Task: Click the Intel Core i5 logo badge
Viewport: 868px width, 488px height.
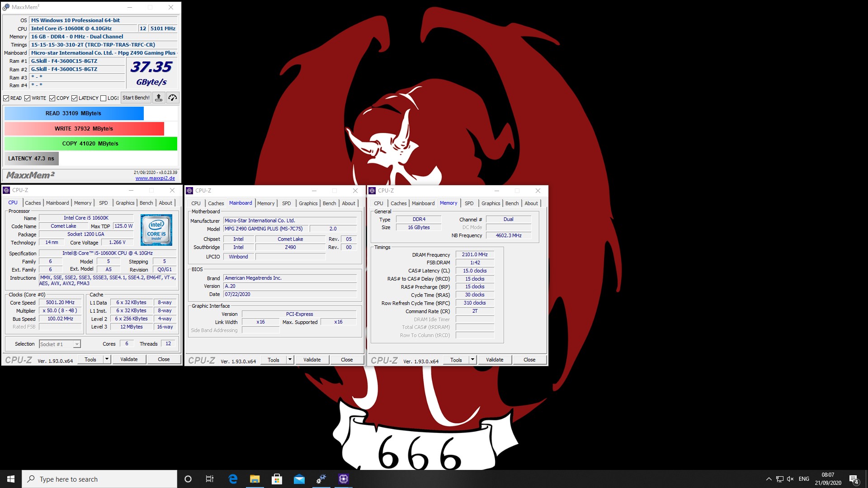Action: pos(156,230)
